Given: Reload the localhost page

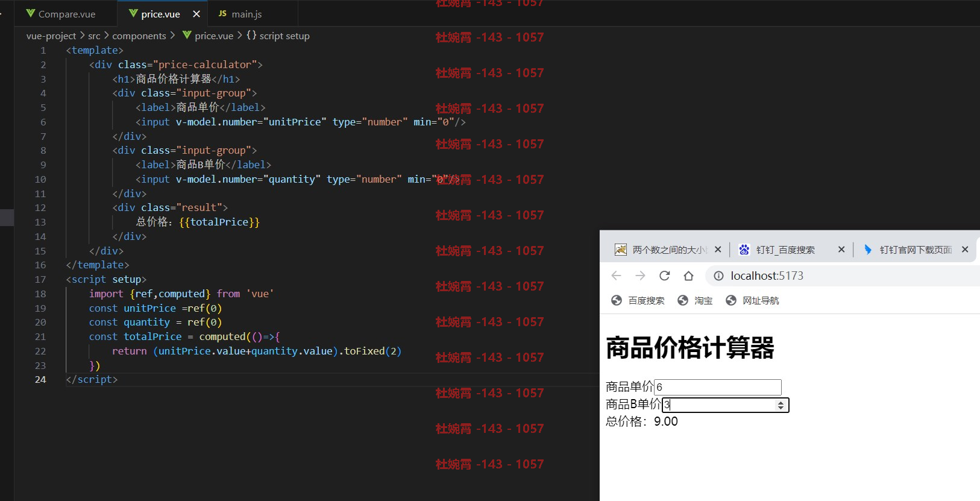Looking at the screenshot, I should pyautogui.click(x=665, y=276).
